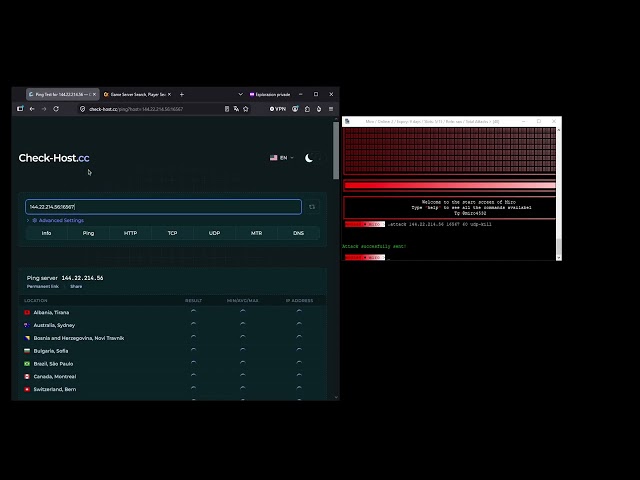Open the EN language dropdown
This screenshot has width=640, height=480.
tap(282, 158)
